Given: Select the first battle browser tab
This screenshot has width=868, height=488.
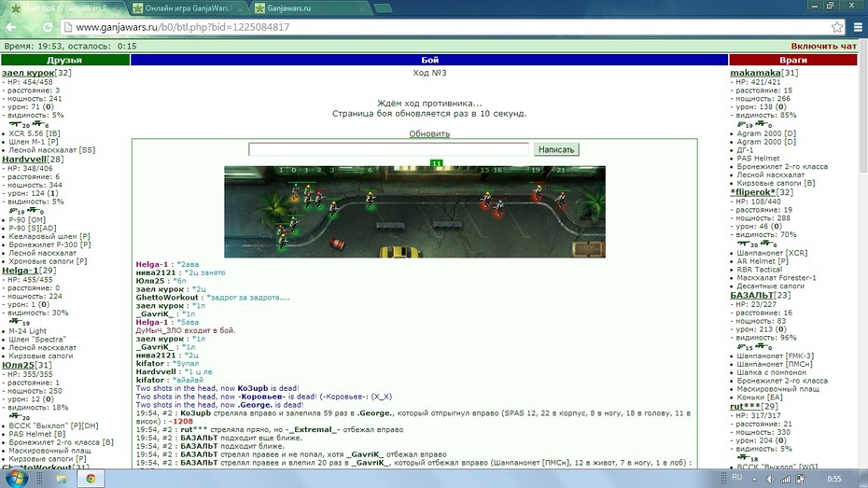Looking at the screenshot, I should pos(66,8).
